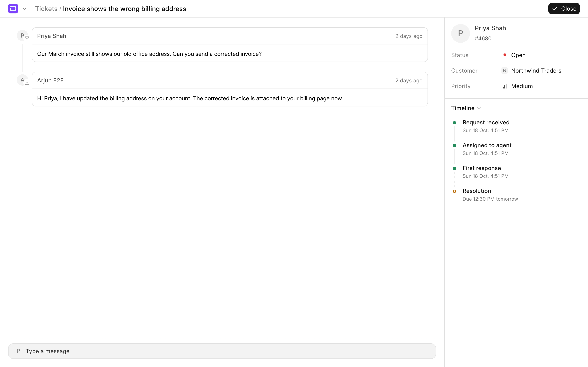
Task: Close the ticket with the Close button
Action: tap(564, 9)
